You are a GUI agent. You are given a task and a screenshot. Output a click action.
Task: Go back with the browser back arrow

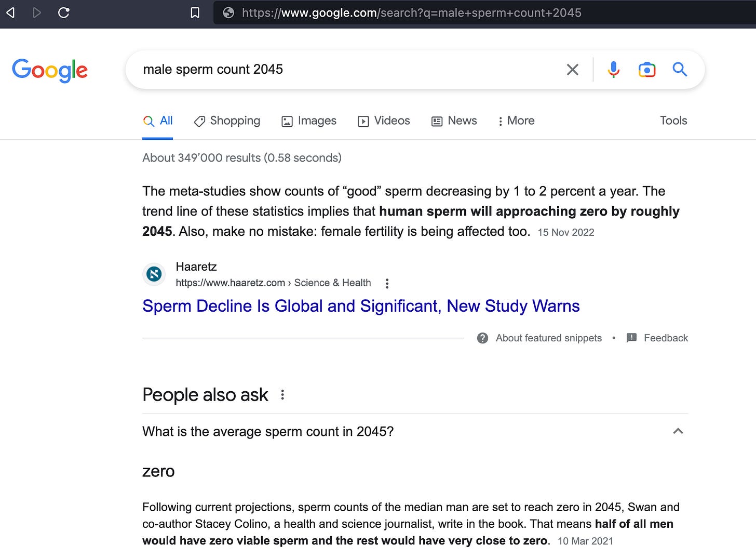point(10,12)
